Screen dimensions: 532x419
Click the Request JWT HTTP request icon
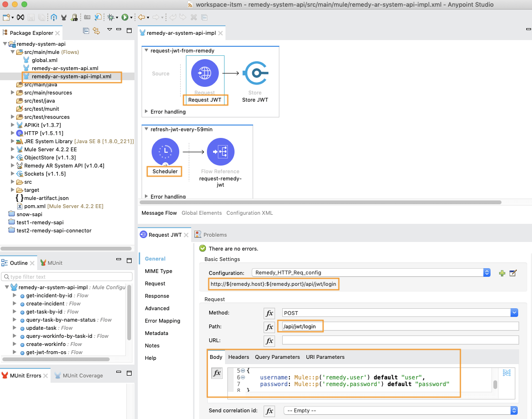click(x=205, y=73)
